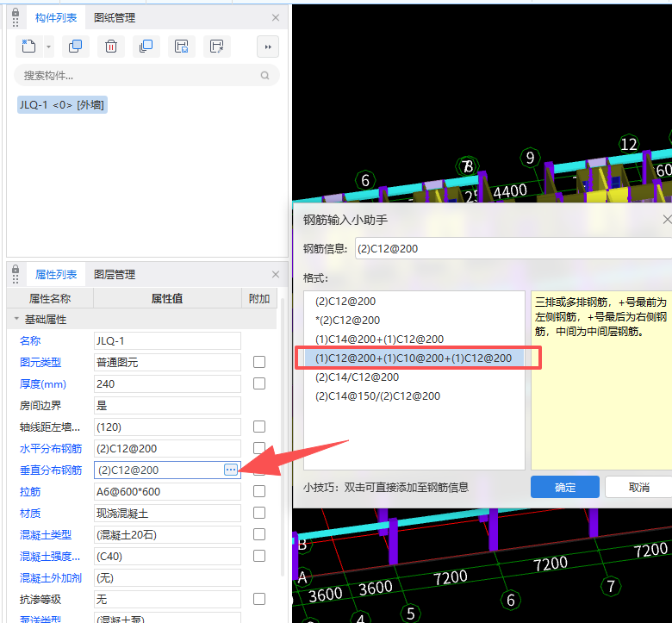The width and height of the screenshot is (672, 623).
Task: Click the search magnifier icon
Action: click(x=264, y=76)
